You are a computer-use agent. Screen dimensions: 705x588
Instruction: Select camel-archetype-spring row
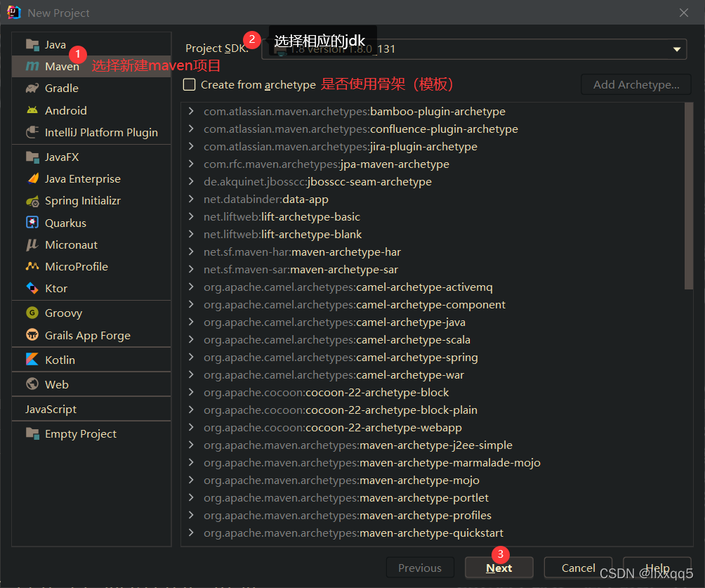pyautogui.click(x=433, y=357)
